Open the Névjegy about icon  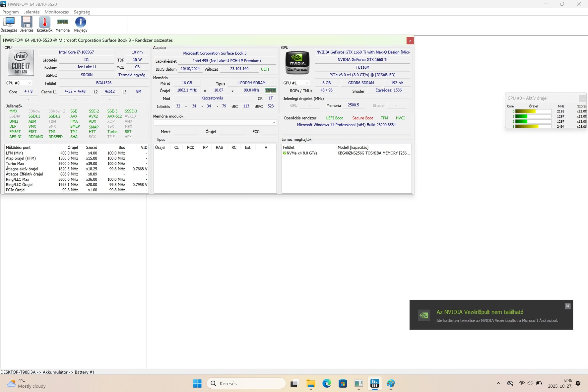(x=81, y=25)
